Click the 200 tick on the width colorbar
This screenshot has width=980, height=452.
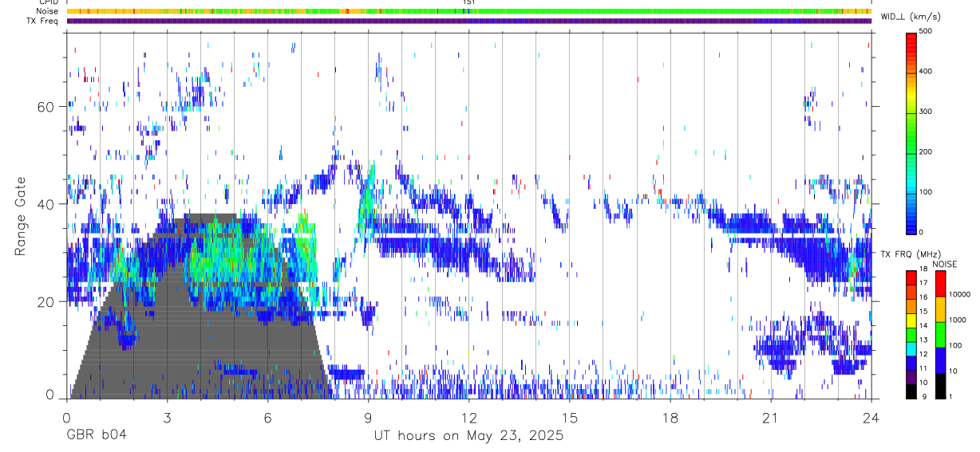click(926, 151)
